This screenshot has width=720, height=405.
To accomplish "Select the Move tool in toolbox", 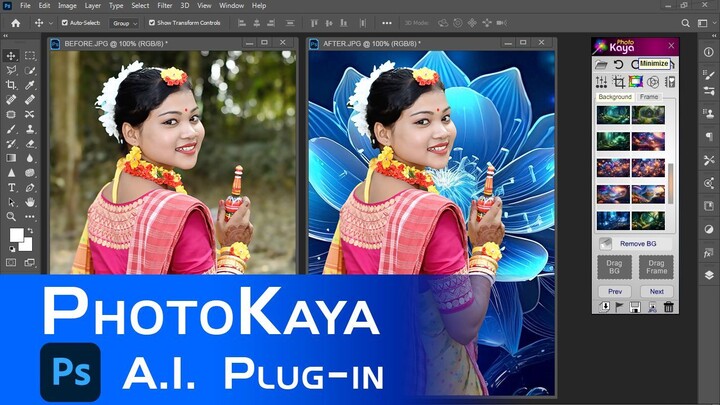I will pos(11,56).
